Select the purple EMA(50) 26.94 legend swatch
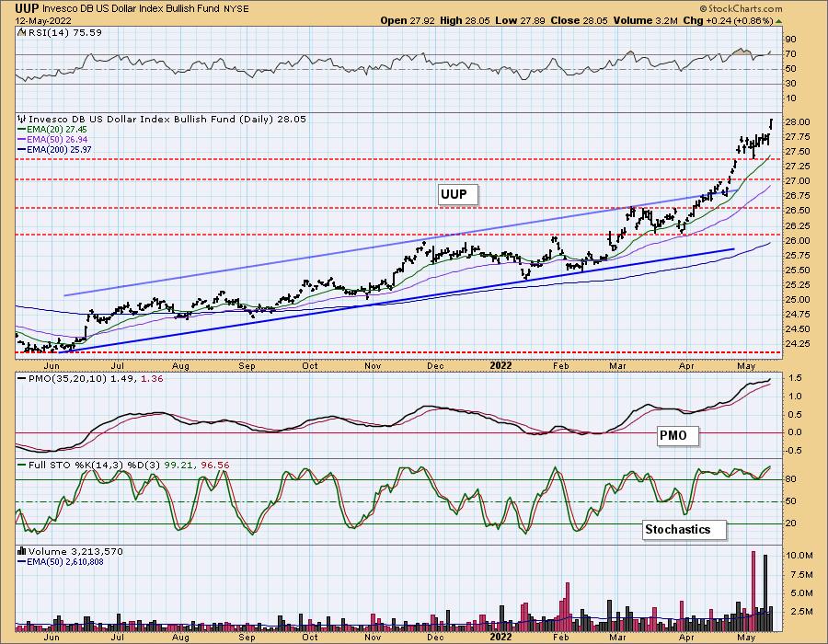 click(x=22, y=139)
